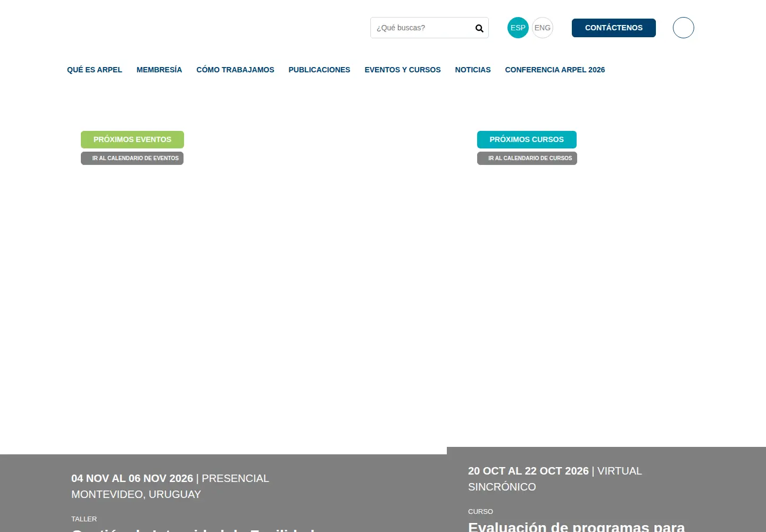Select the '20 OCT AL 22 OCT 2026' course date
The image size is (766, 532).
point(528,471)
